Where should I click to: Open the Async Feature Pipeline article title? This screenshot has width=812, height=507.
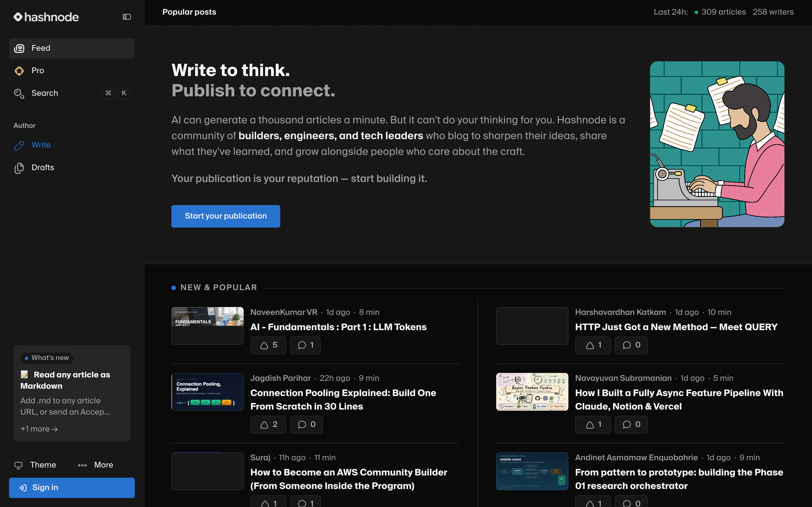click(x=679, y=400)
